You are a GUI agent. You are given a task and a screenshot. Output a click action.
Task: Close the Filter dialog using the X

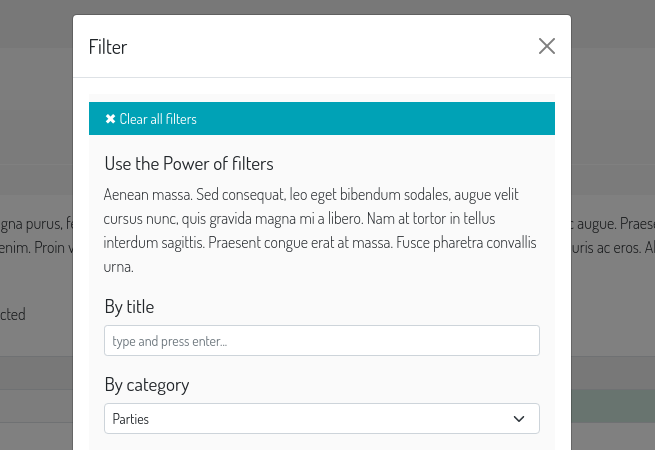[x=546, y=46]
